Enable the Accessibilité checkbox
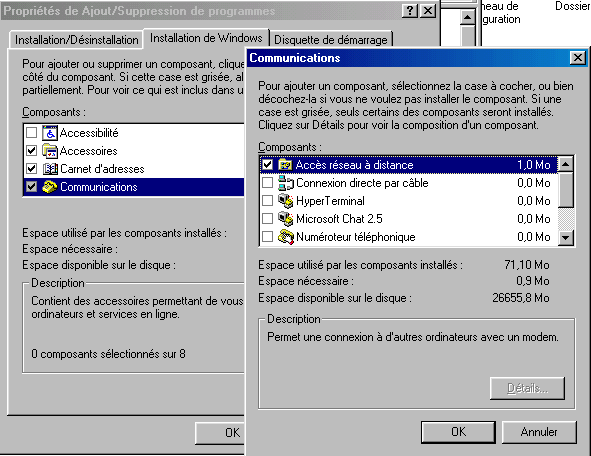The image size is (591, 456). [31, 133]
